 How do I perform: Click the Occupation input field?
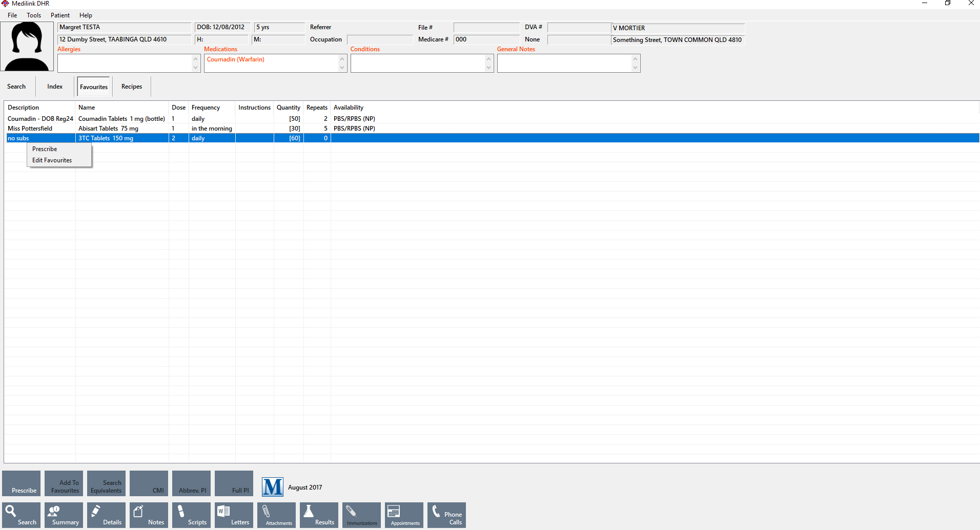(x=380, y=39)
